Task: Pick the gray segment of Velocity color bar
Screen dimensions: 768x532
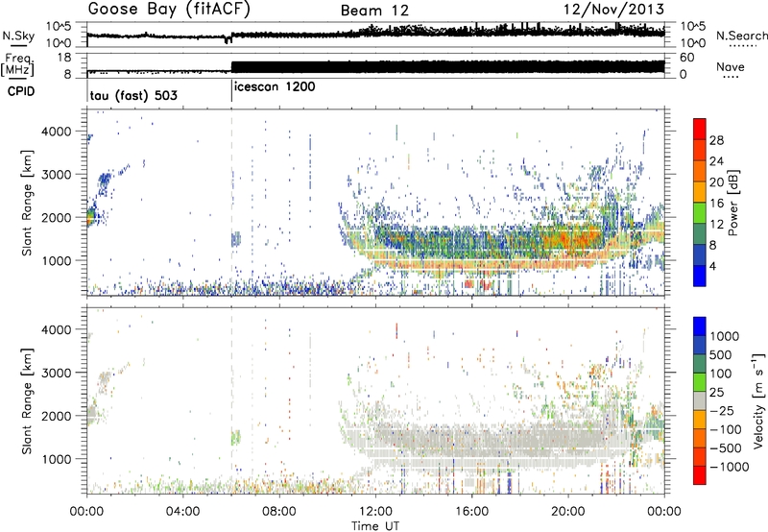Action: coord(700,401)
